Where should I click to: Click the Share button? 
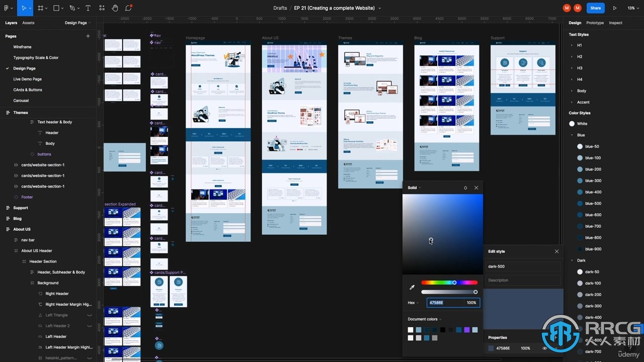click(596, 8)
